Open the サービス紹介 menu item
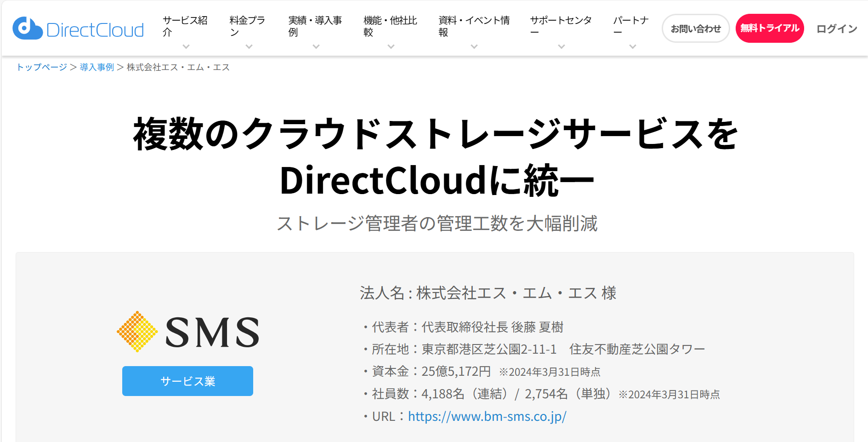 click(x=185, y=26)
